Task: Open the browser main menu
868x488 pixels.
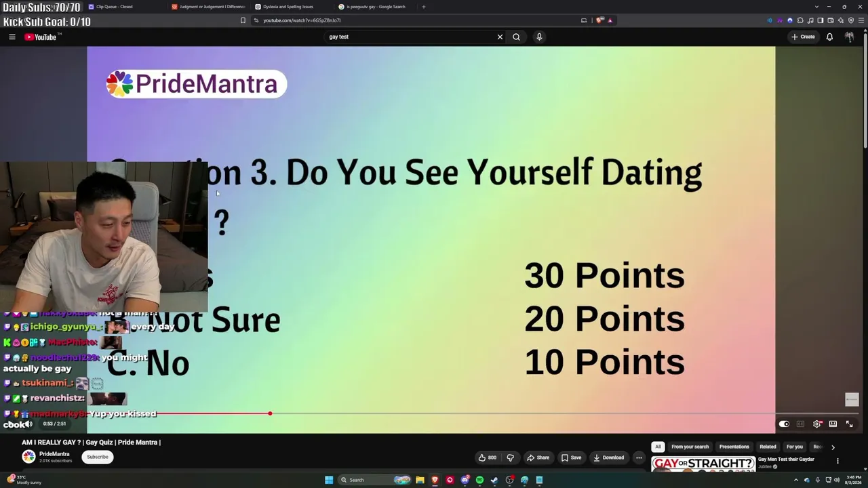Action: click(861, 20)
